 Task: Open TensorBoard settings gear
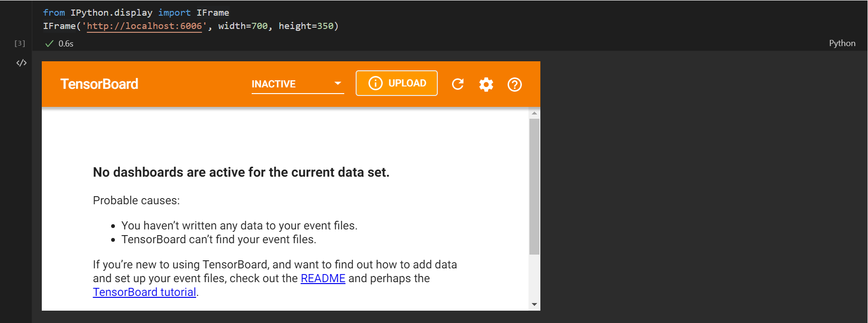pyautogui.click(x=486, y=85)
